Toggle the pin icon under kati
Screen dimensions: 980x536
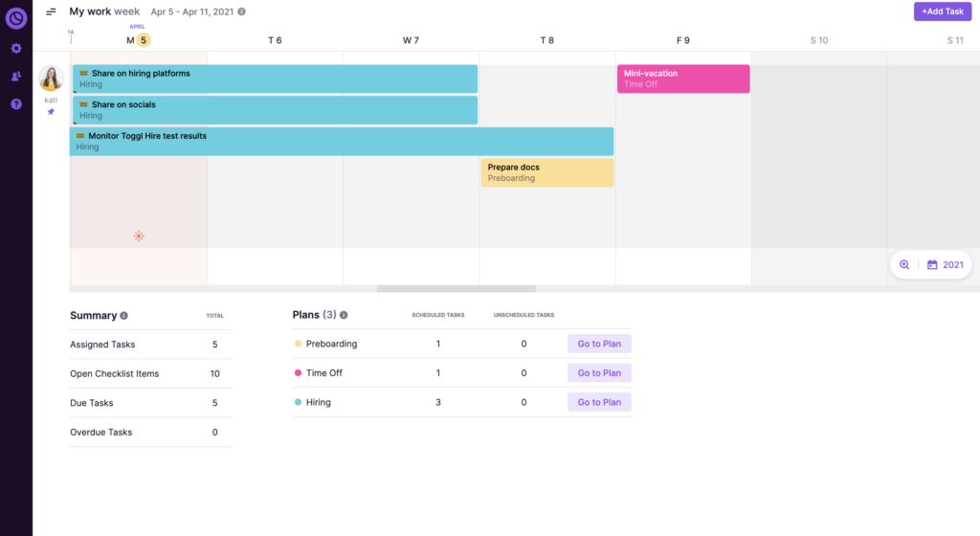pos(51,112)
